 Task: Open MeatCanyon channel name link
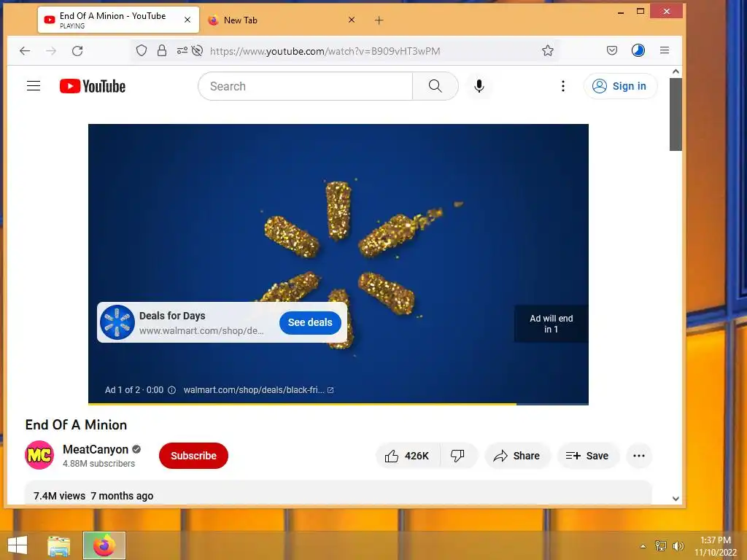(x=96, y=449)
